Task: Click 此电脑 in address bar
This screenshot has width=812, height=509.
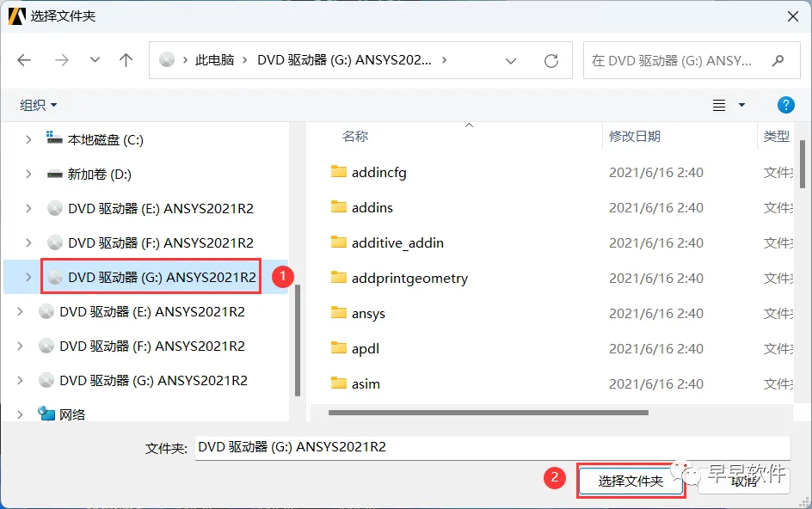Action: click(214, 60)
